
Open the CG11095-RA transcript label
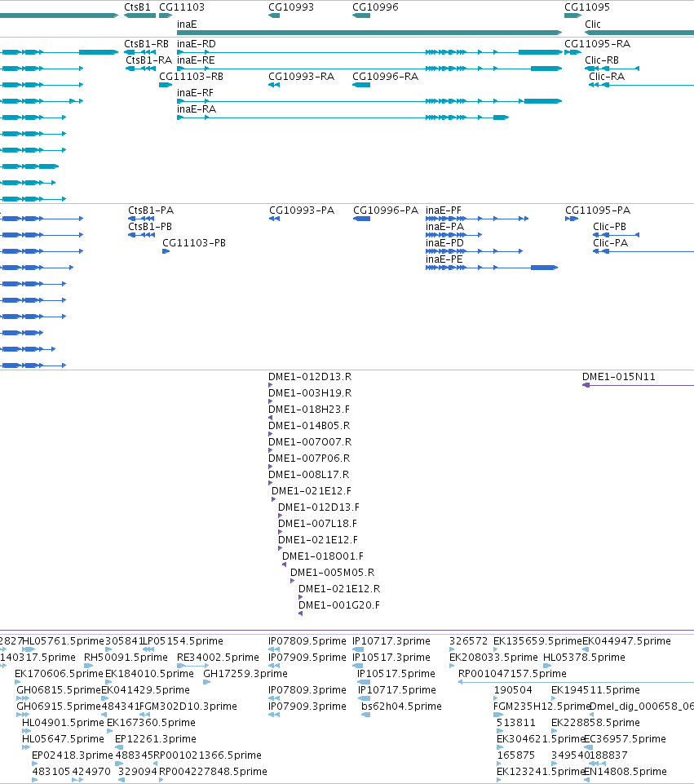click(597, 43)
